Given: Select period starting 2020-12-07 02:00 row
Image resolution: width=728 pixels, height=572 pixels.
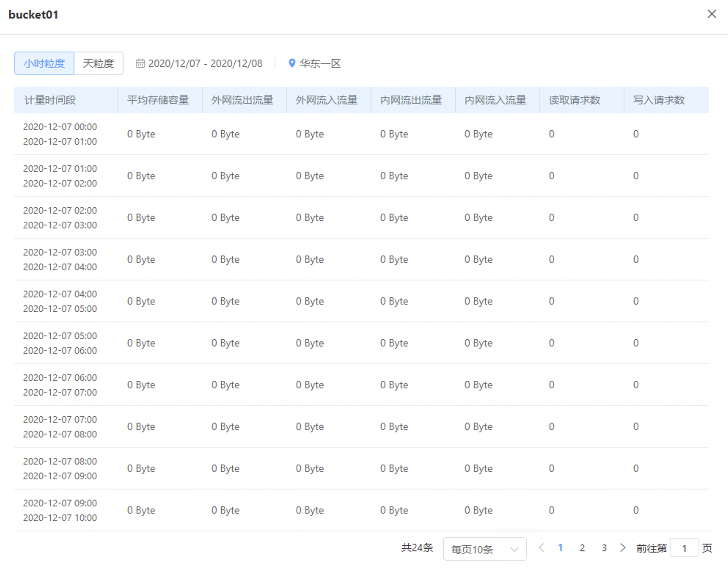Looking at the screenshot, I should tap(361, 217).
